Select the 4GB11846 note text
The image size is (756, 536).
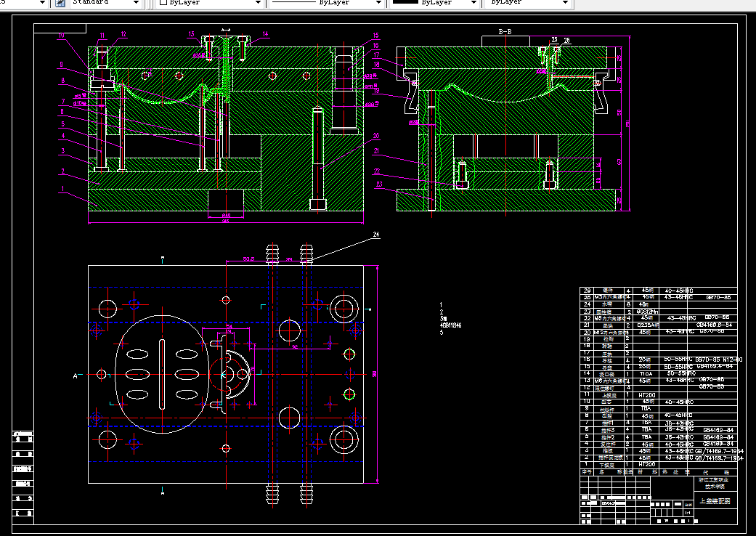(x=451, y=325)
